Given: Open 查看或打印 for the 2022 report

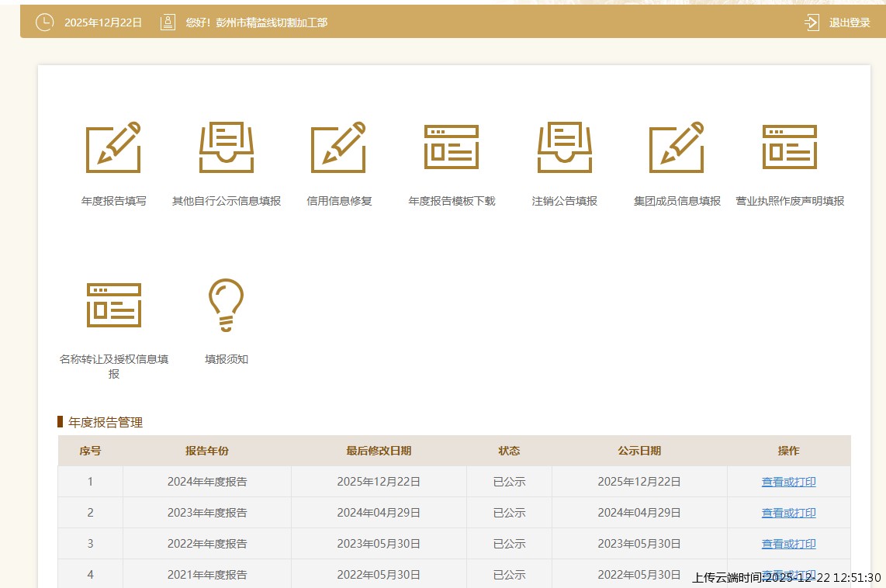Looking at the screenshot, I should (x=788, y=544).
